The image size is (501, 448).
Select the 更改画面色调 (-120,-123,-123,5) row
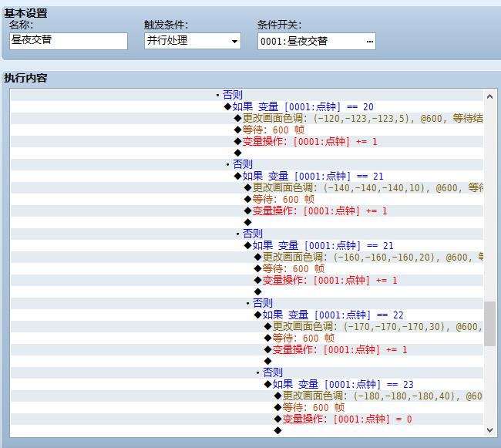[x=247, y=118]
